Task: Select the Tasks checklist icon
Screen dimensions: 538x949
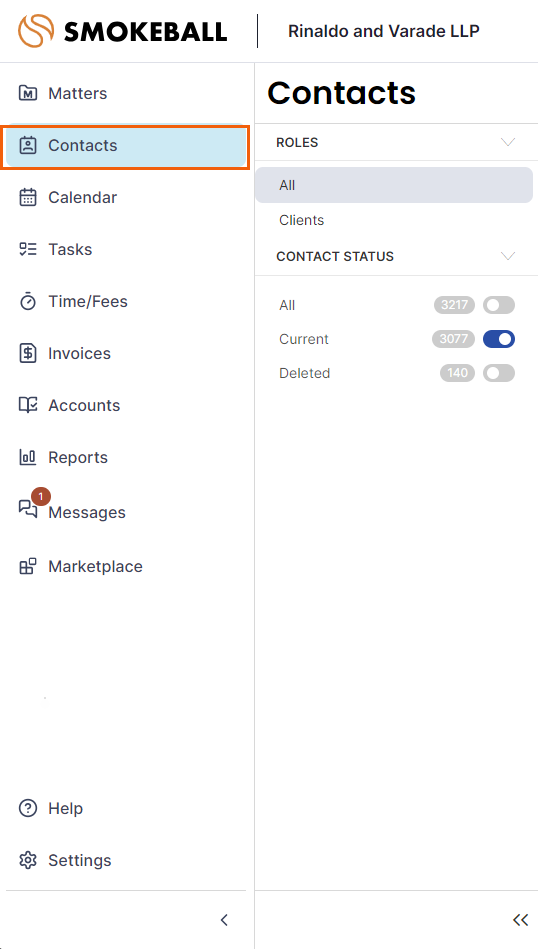Action: (x=28, y=249)
